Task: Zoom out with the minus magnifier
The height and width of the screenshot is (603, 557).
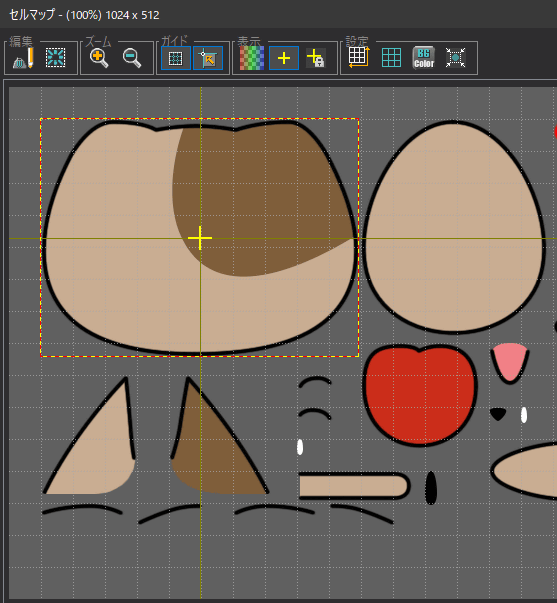Action: point(132,58)
